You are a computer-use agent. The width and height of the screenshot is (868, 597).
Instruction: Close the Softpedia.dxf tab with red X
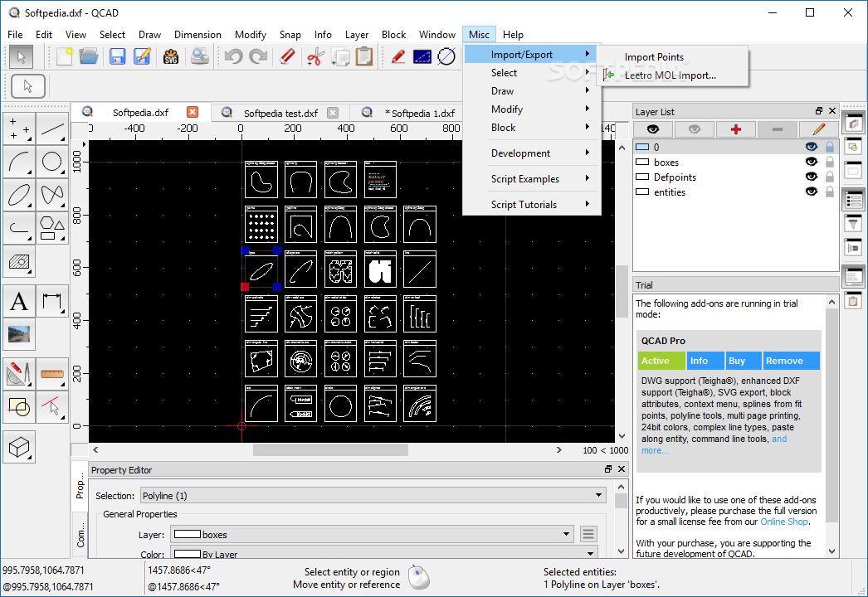point(192,112)
